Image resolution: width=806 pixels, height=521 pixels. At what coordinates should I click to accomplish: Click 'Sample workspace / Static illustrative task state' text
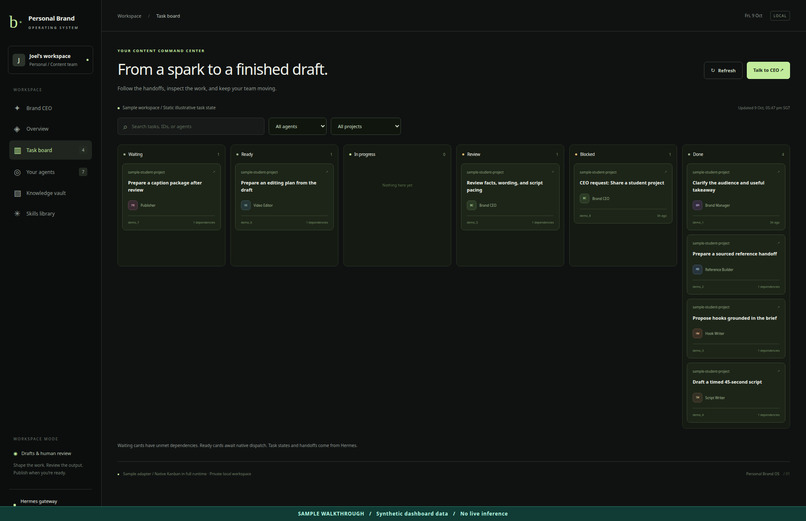coord(169,108)
